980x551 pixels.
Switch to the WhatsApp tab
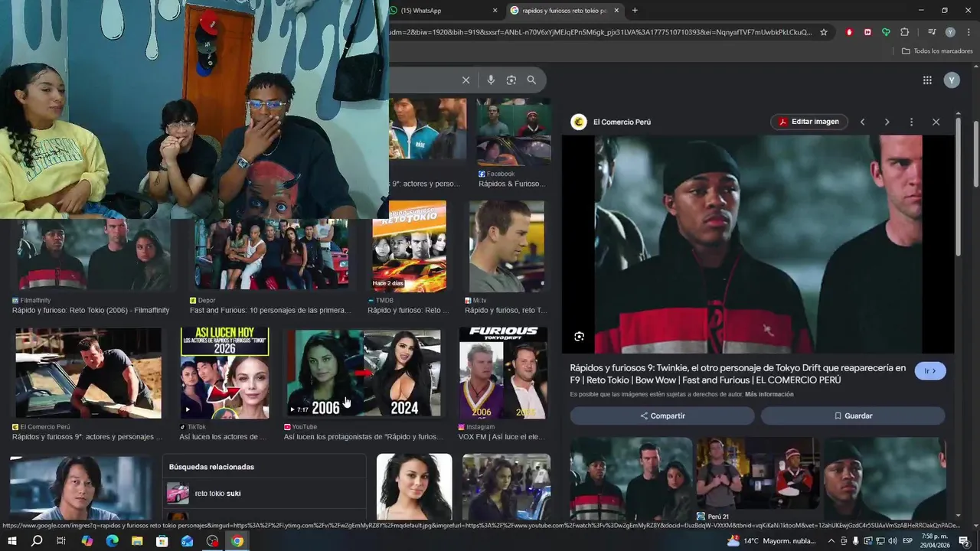pos(440,11)
